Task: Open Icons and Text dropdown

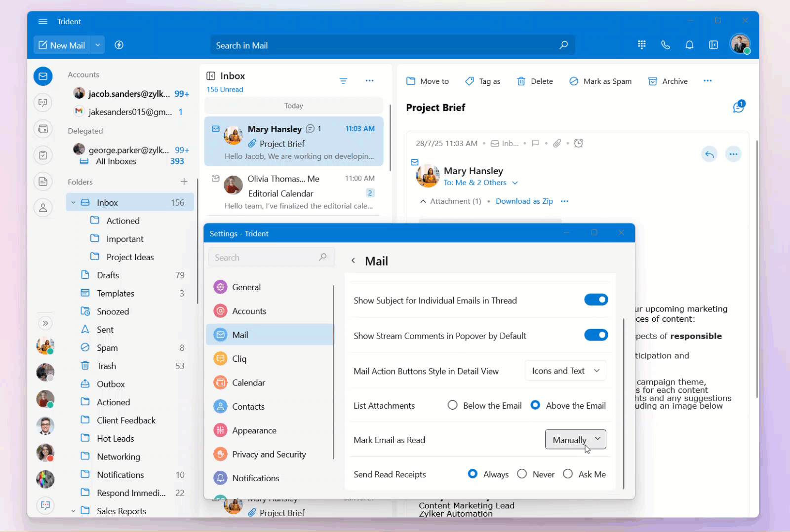Action: click(x=565, y=371)
